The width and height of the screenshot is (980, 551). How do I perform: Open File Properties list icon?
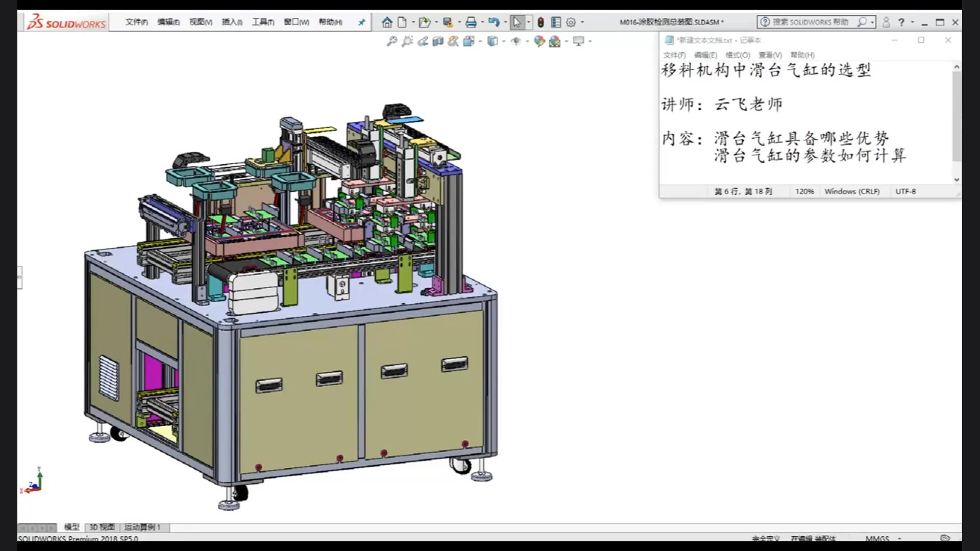tap(556, 22)
